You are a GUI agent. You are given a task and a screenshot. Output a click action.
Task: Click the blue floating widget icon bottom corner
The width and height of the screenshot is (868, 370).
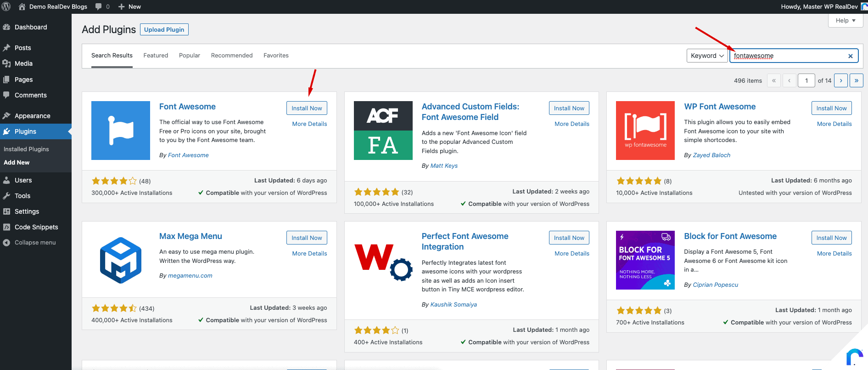click(854, 357)
